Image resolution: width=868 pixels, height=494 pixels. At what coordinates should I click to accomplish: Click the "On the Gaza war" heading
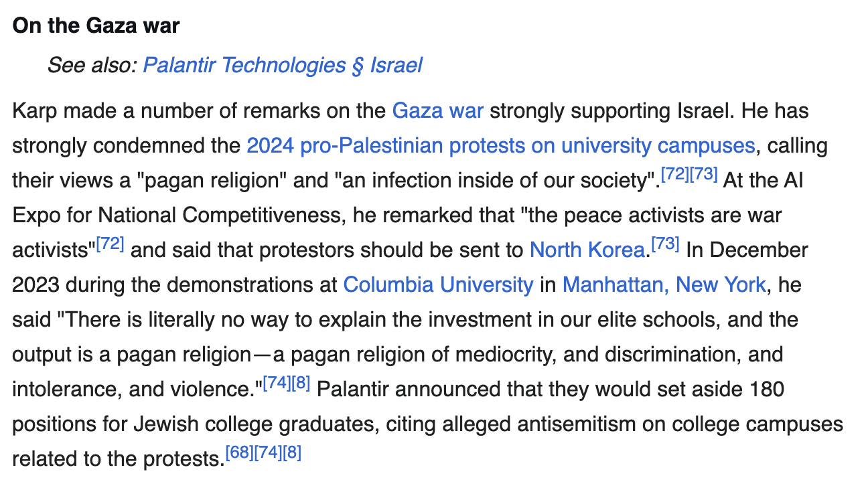(96, 26)
